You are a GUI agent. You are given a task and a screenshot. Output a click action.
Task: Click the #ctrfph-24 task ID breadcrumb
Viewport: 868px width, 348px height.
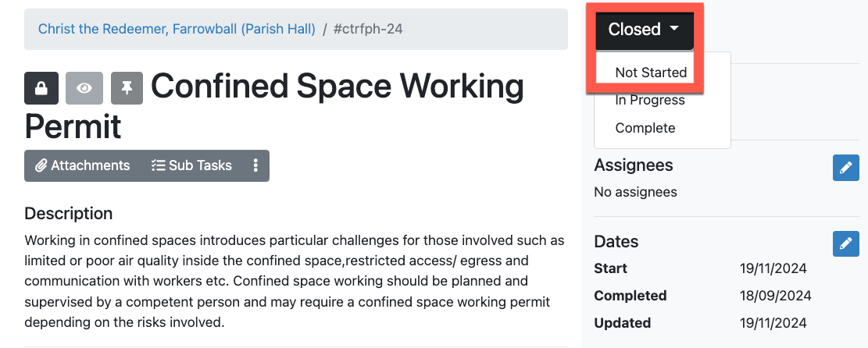[368, 30]
